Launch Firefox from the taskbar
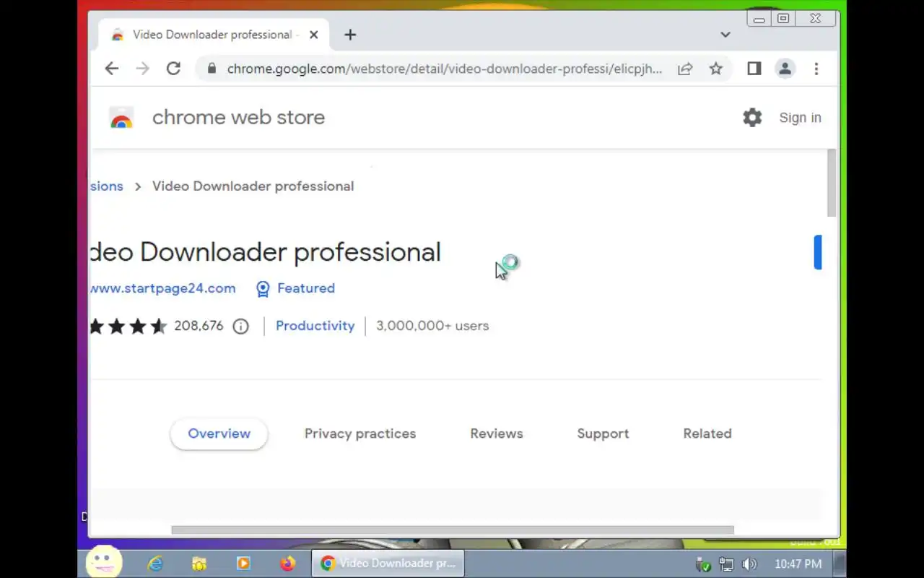Screen dimensions: 924x578 pos(287,564)
